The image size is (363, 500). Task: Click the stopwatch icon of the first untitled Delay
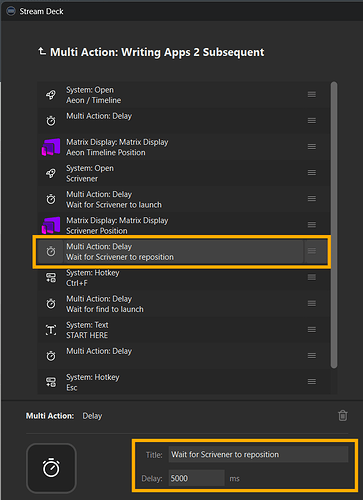pos(51,121)
